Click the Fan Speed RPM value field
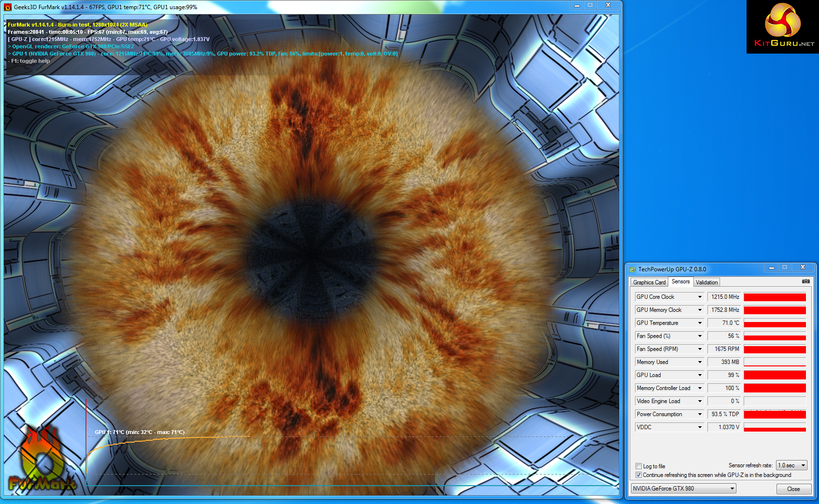This screenshot has height=504, width=819. point(724,349)
